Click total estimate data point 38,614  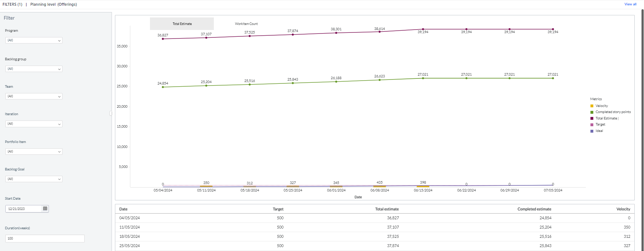pyautogui.click(x=379, y=32)
